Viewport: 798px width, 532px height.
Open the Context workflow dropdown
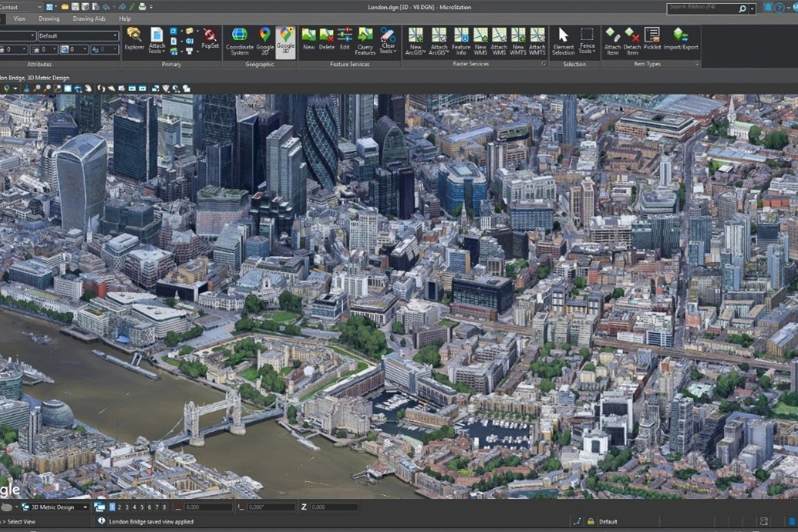(x=20, y=7)
